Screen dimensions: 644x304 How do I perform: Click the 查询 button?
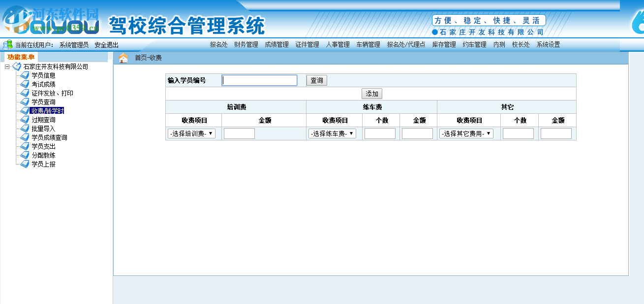[x=316, y=80]
